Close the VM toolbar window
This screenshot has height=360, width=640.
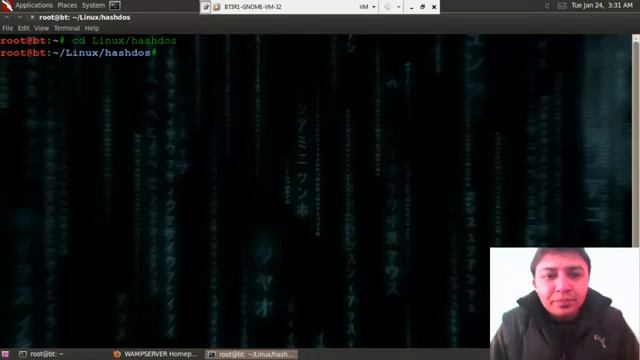tap(434, 7)
